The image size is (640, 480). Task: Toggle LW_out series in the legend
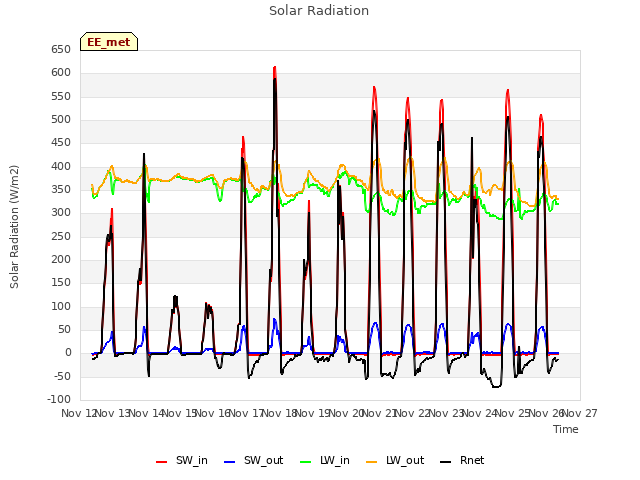[x=395, y=460]
